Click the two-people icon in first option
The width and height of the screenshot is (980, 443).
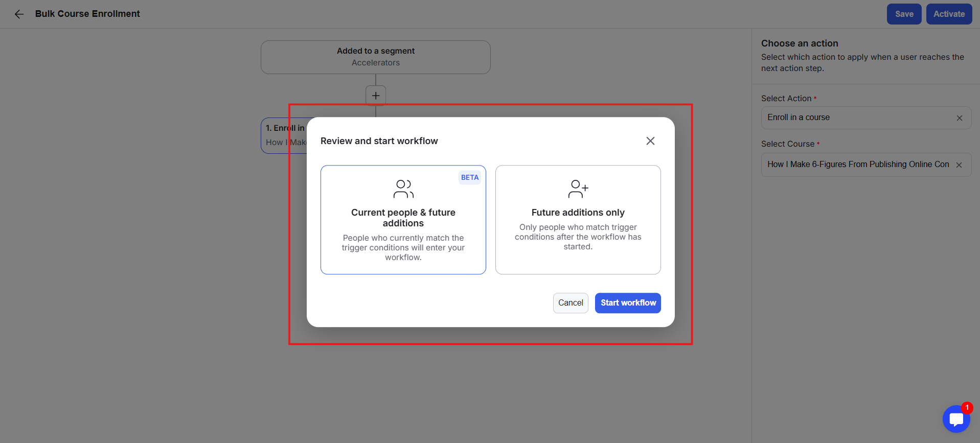tap(403, 189)
